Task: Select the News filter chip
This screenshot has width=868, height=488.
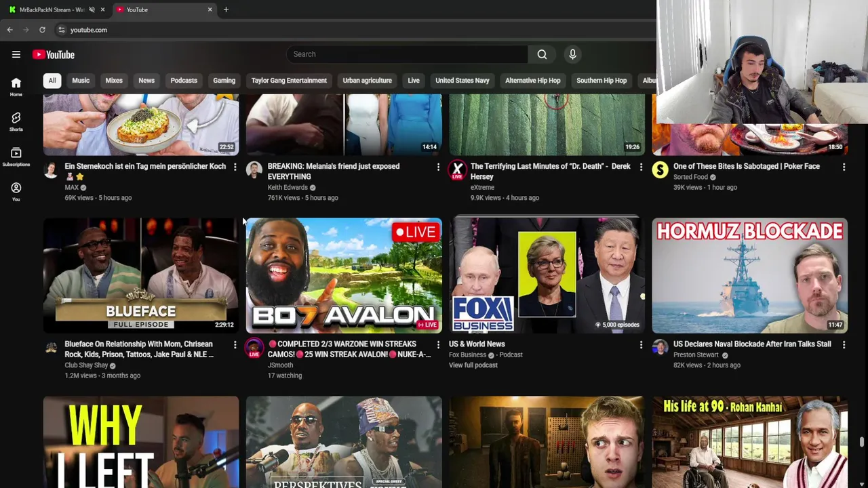Action: click(x=146, y=81)
